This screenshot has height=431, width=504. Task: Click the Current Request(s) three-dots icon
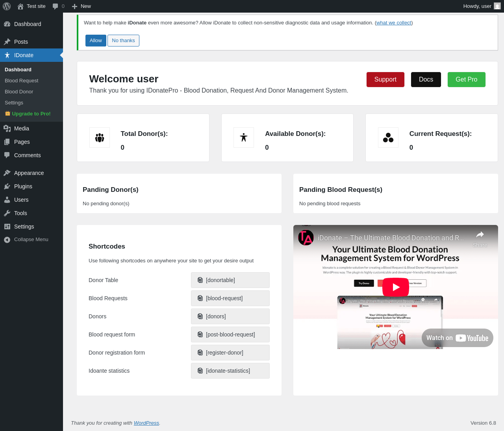388,137
